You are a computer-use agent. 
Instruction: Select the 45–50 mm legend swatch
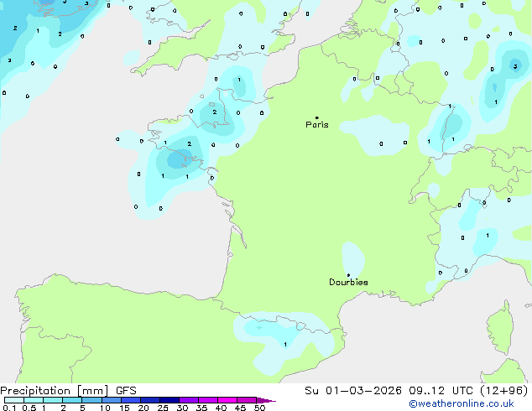click(x=247, y=400)
